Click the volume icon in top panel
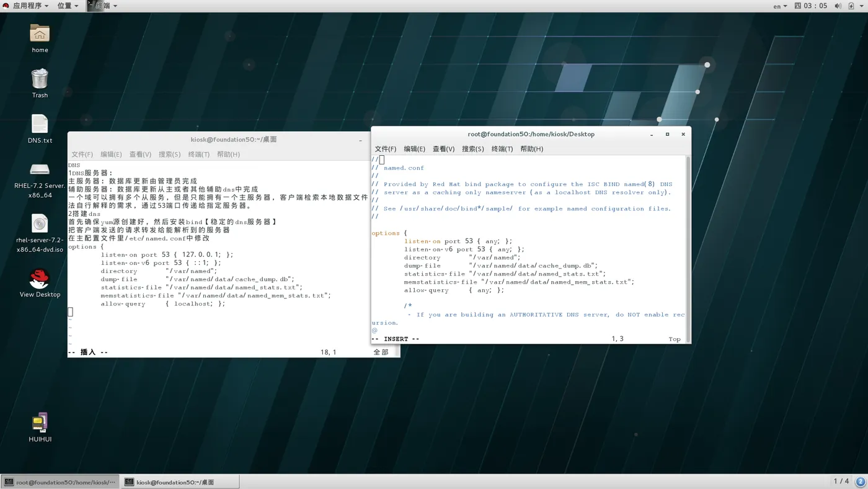 click(838, 6)
